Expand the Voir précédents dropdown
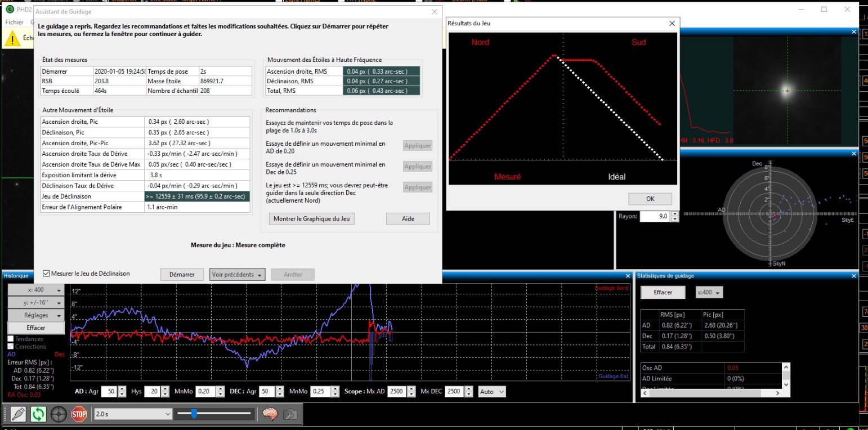 [237, 275]
